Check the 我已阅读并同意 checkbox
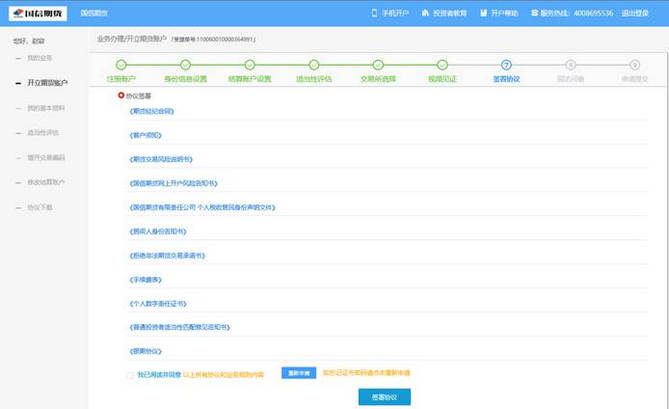 130,374
